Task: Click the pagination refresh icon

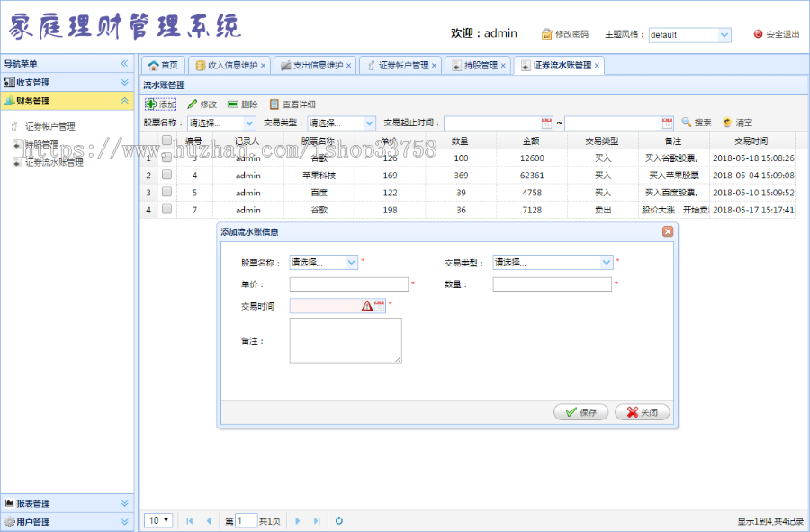Action: point(339,520)
